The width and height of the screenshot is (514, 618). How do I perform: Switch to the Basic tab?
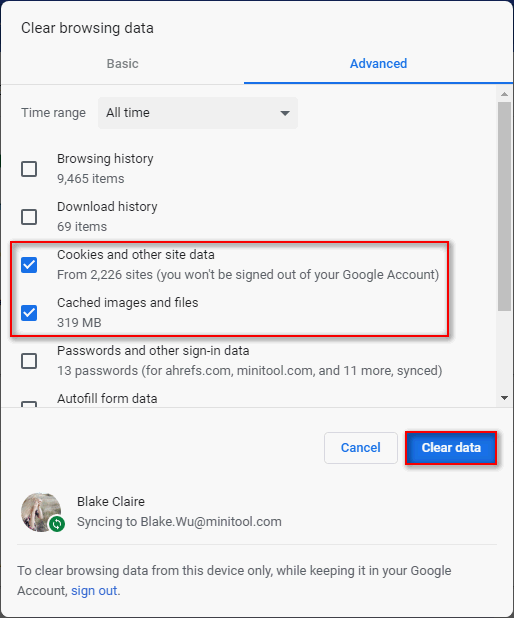click(x=122, y=63)
